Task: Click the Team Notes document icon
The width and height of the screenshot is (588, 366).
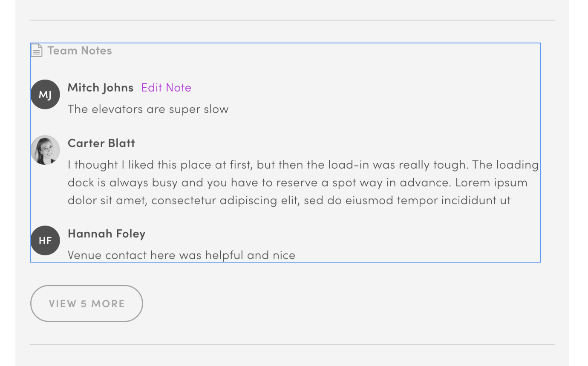Action: 37,50
